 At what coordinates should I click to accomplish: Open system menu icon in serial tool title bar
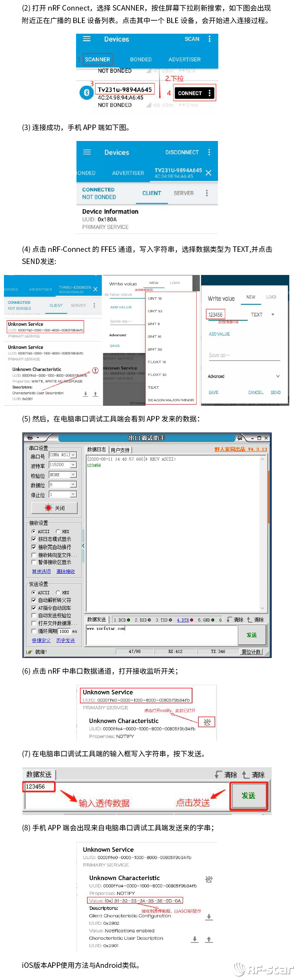pos(31,438)
